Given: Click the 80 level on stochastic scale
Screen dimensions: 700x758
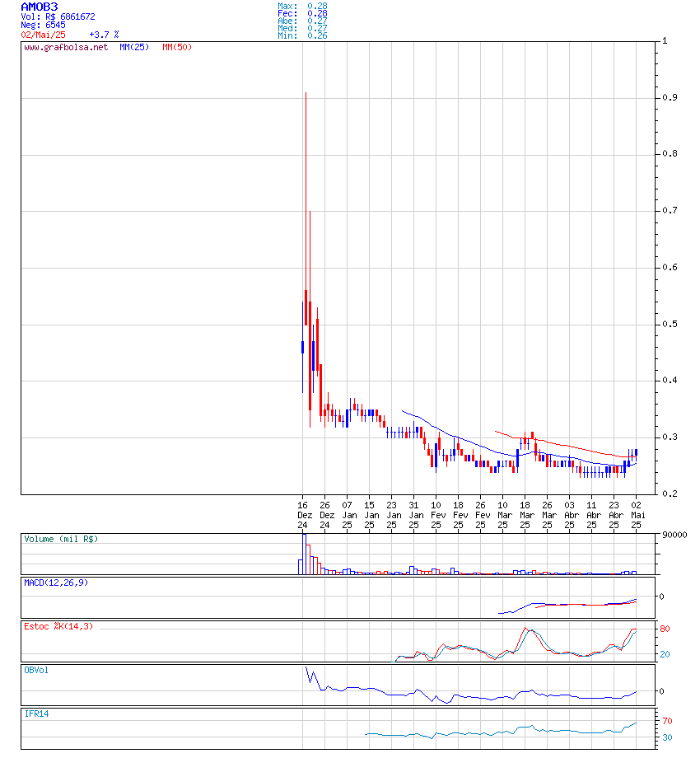Looking at the screenshot, I should (x=665, y=629).
